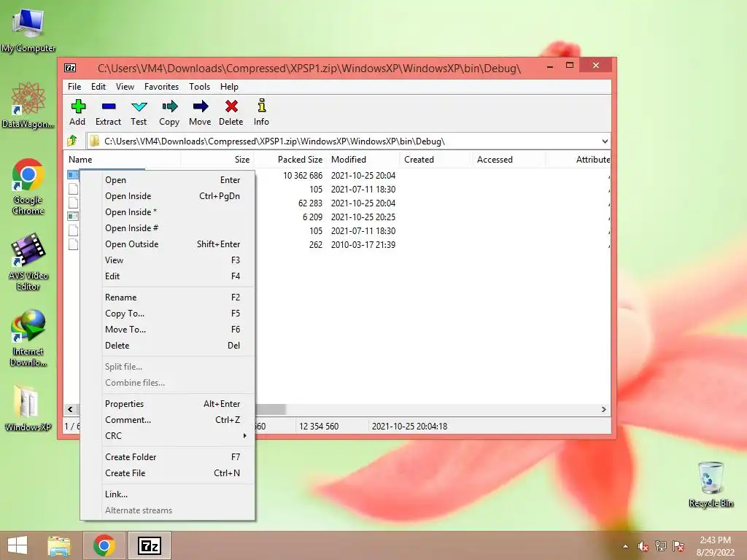Open the Help menu

(229, 87)
